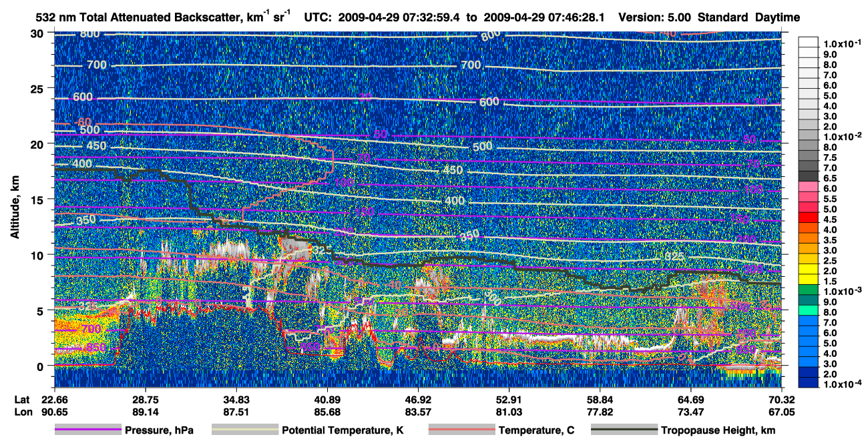
Task: Select the 'Tropopause Height, km' legend label
Action: [718, 430]
